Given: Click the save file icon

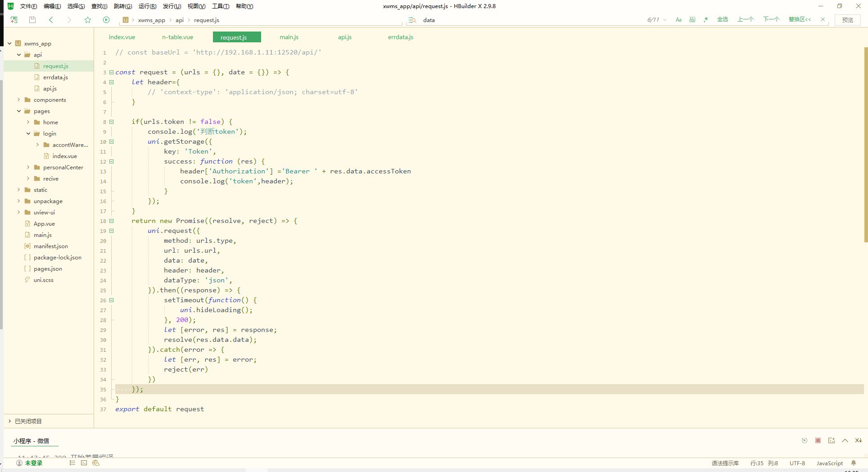Looking at the screenshot, I should tap(32, 20).
